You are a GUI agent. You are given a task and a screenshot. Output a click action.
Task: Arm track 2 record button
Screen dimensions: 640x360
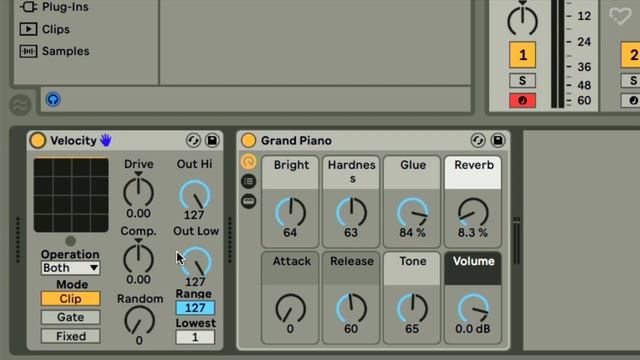(x=631, y=100)
